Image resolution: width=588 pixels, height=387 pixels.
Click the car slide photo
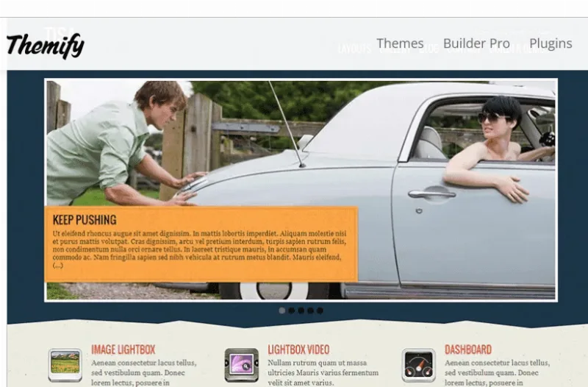301,190
